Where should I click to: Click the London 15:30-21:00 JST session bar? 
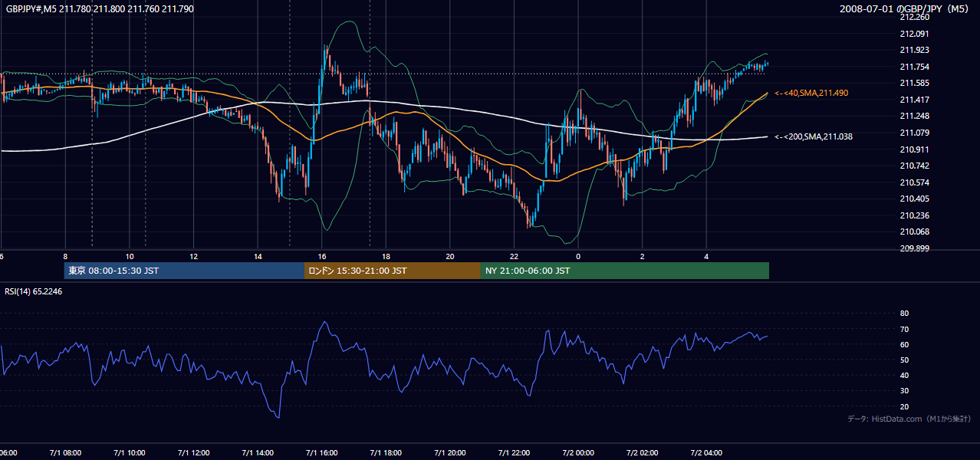pyautogui.click(x=393, y=271)
